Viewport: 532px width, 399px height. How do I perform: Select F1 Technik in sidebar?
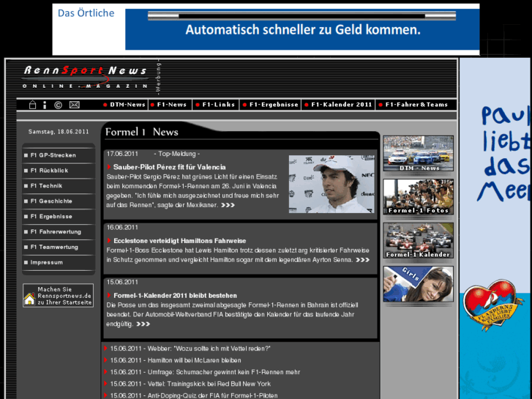[59, 186]
